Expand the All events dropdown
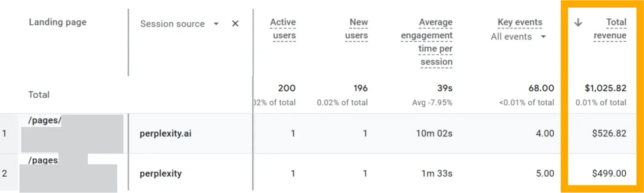Image resolution: width=644 pixels, height=193 pixels. pyautogui.click(x=543, y=37)
